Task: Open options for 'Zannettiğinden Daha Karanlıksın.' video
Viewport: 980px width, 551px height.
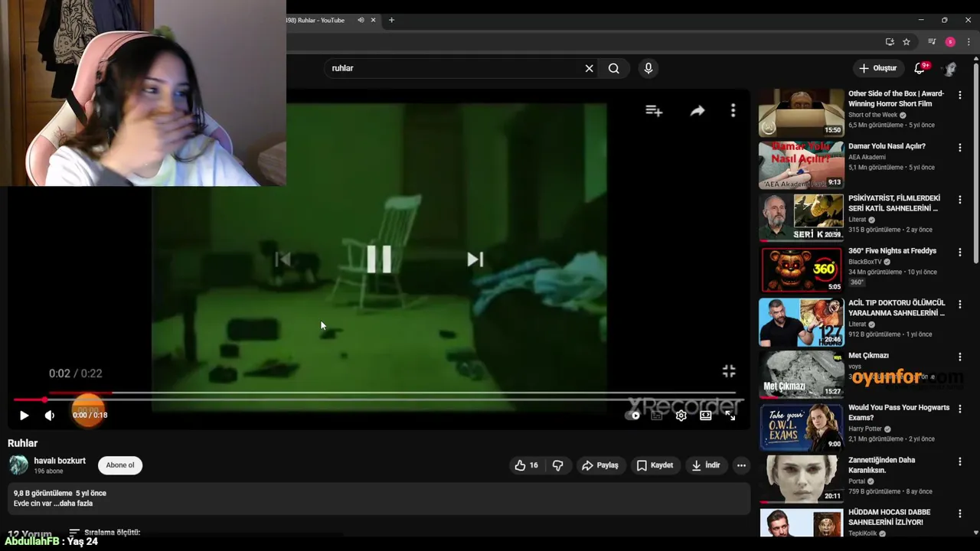Action: point(959,461)
